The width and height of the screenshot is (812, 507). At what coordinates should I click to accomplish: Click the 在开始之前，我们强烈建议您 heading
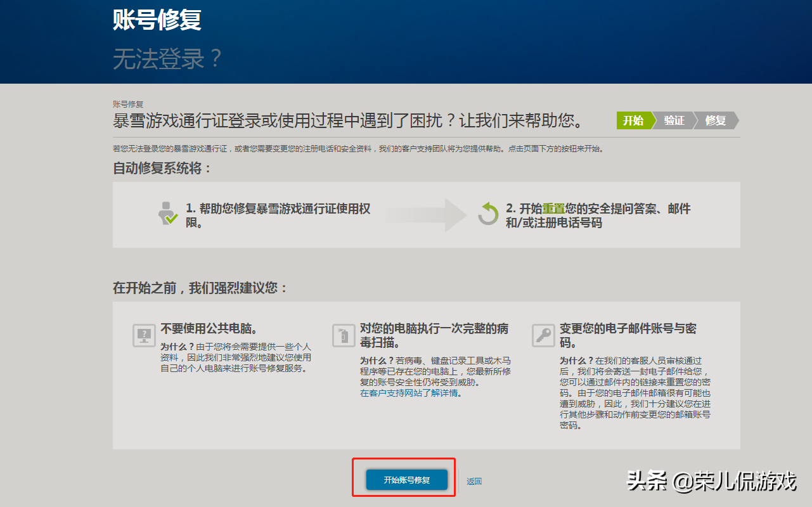201,288
